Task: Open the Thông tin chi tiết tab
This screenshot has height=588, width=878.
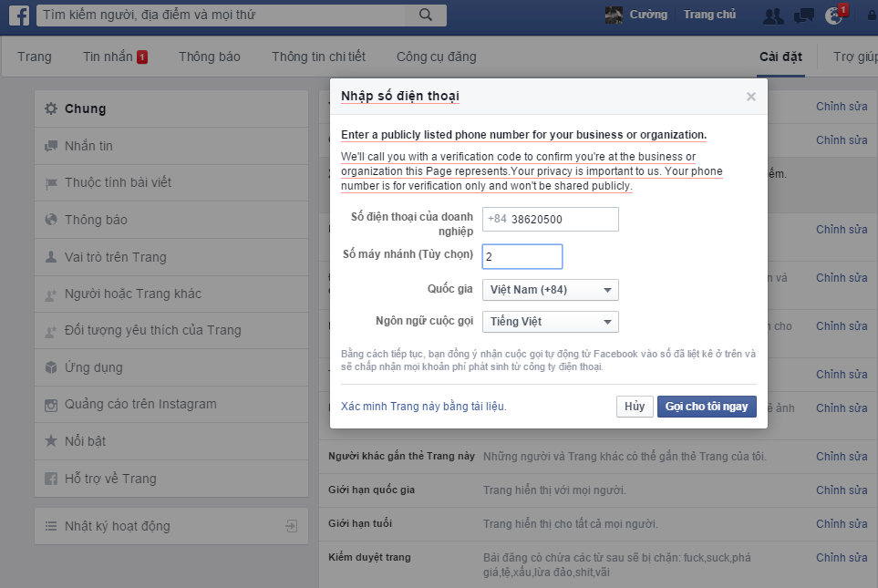Action: 318,57
